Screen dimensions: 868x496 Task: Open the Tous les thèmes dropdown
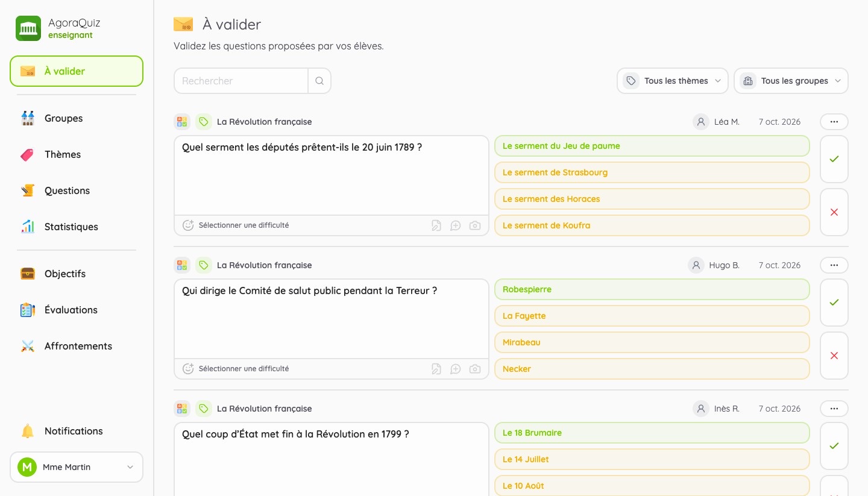point(673,81)
